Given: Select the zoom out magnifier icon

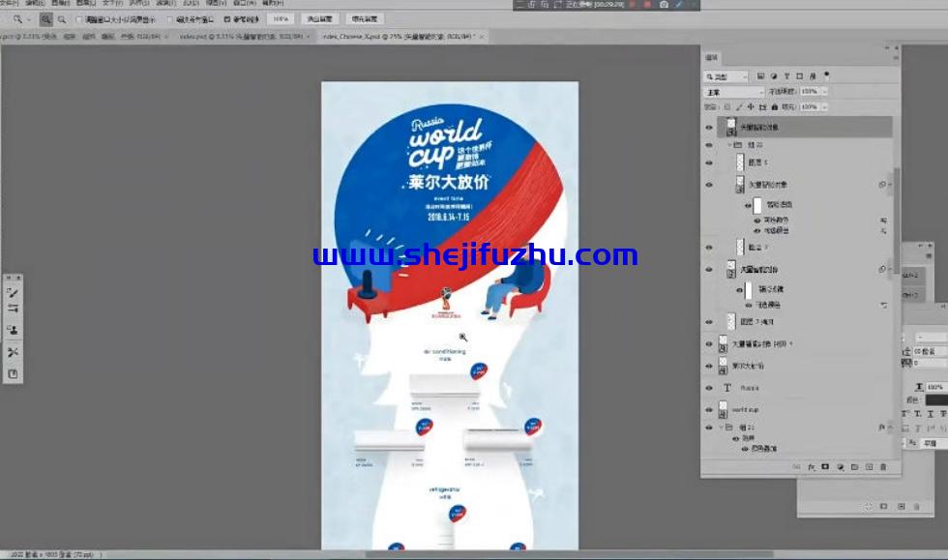Looking at the screenshot, I should (62, 18).
